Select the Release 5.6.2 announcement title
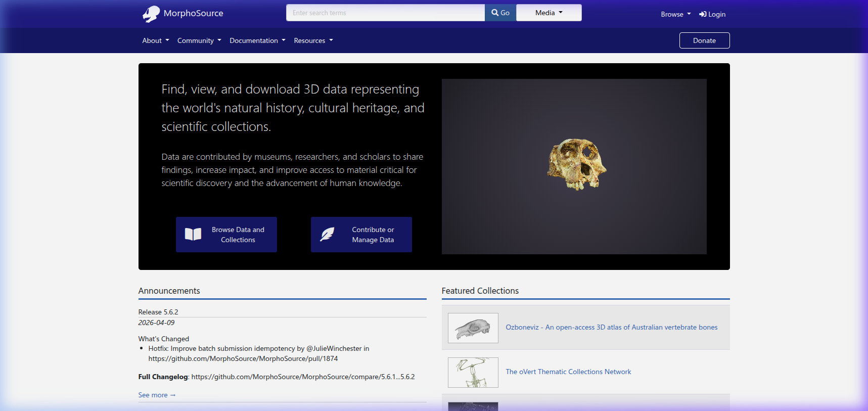868x411 pixels. (158, 312)
